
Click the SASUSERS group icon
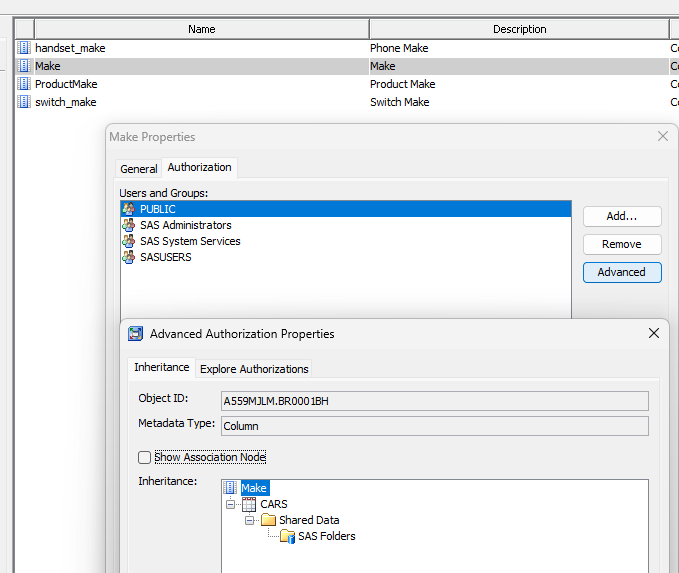point(128,257)
